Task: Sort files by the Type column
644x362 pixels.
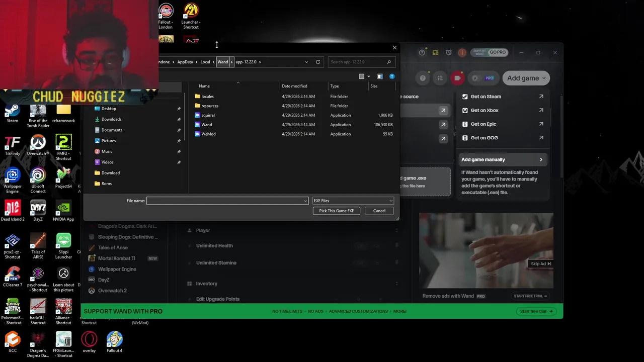Action: (348, 86)
